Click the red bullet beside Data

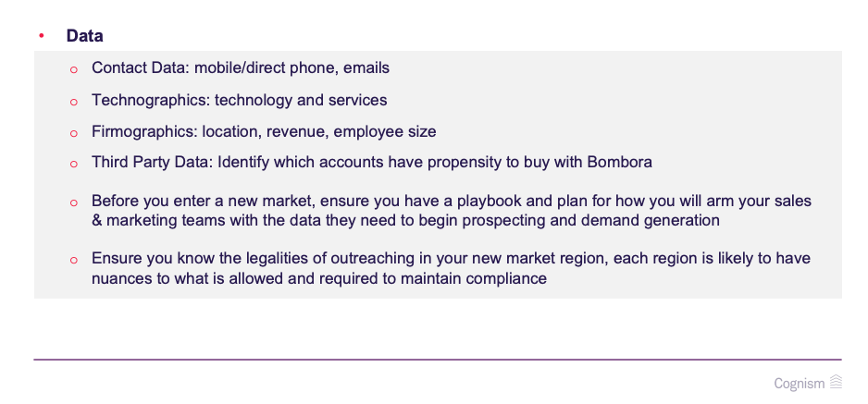(x=42, y=36)
